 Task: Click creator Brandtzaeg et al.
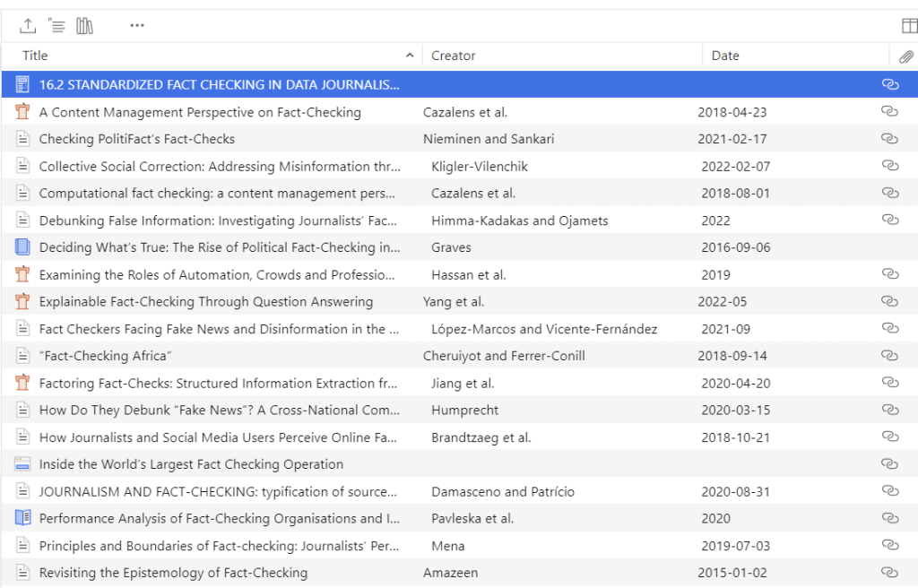481,437
